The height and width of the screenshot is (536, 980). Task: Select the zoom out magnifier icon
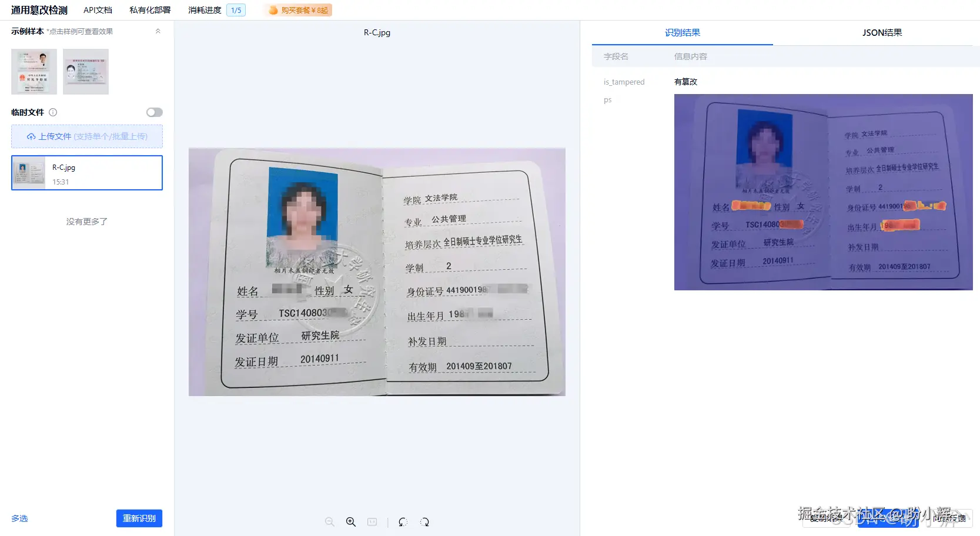(330, 522)
